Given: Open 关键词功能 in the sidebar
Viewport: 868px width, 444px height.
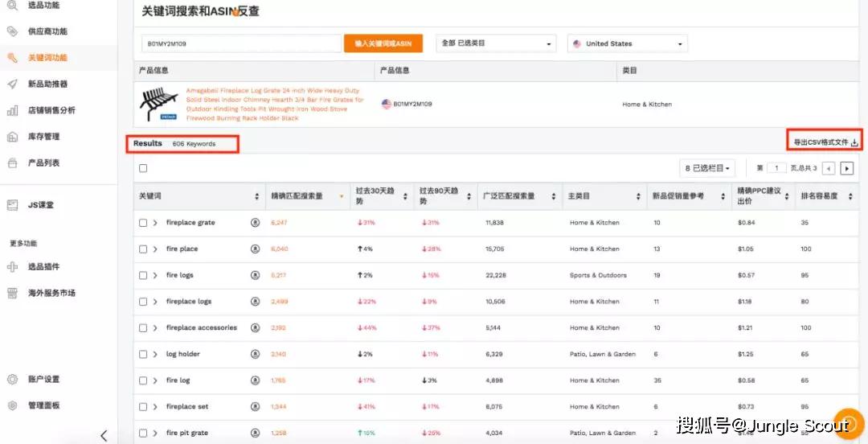Looking at the screenshot, I should (x=47, y=58).
